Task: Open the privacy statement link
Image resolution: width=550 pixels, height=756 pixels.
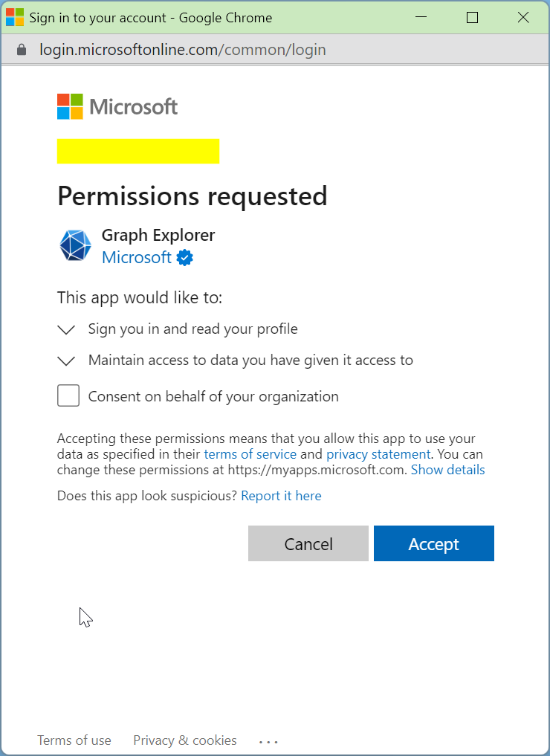Action: (378, 454)
